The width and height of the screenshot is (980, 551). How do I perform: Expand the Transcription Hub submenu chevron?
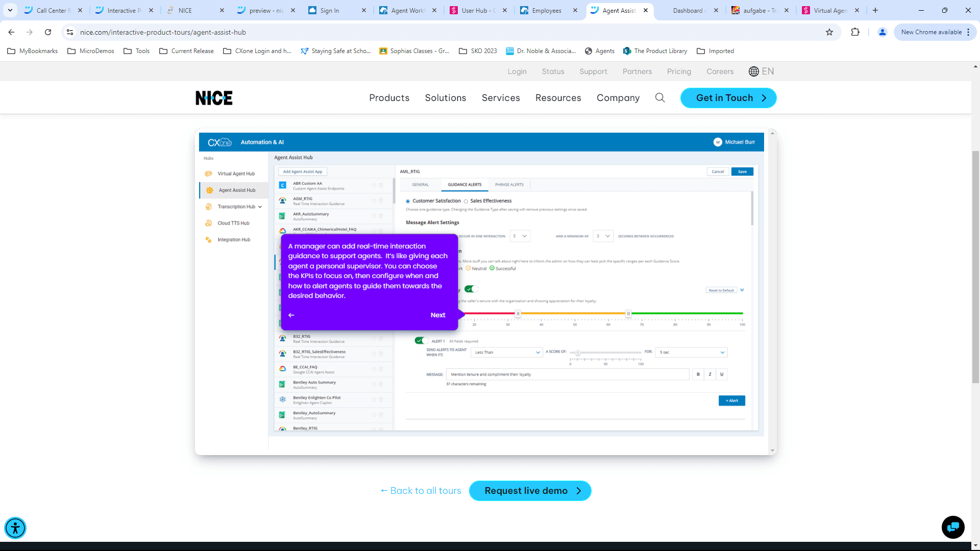[x=260, y=207]
